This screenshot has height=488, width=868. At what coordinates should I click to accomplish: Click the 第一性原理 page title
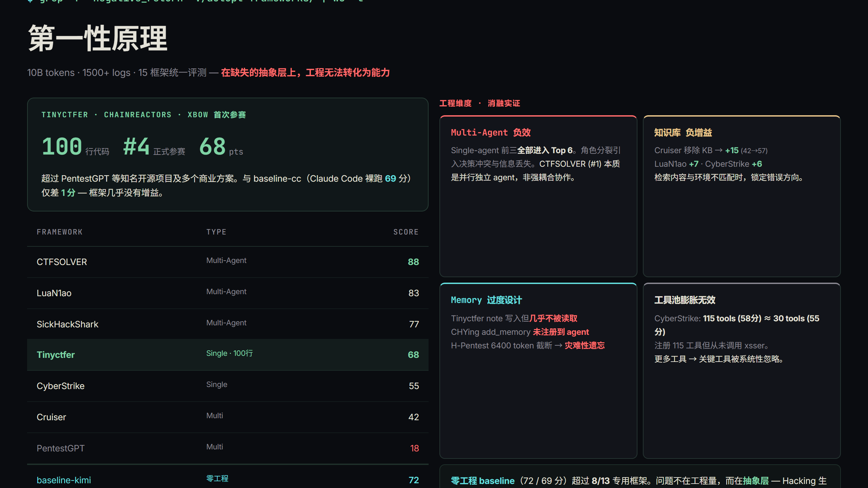click(x=98, y=38)
